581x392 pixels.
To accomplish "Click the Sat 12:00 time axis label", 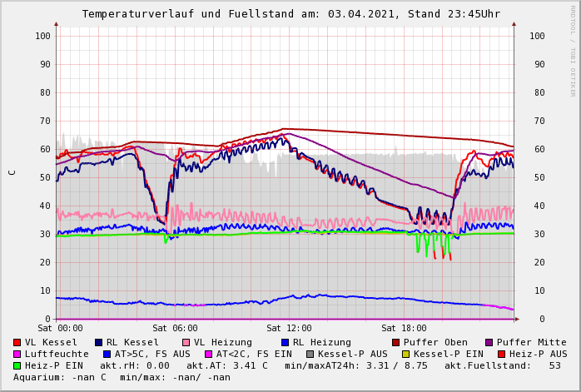I will click(289, 329).
